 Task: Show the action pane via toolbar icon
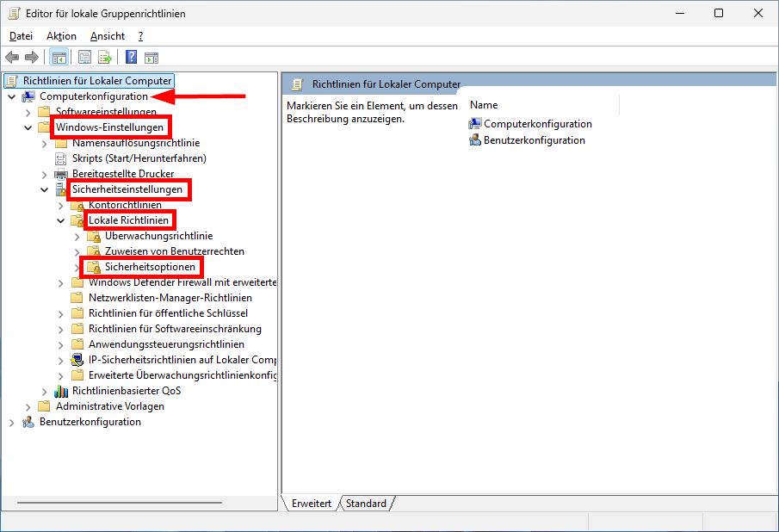pyautogui.click(x=151, y=57)
